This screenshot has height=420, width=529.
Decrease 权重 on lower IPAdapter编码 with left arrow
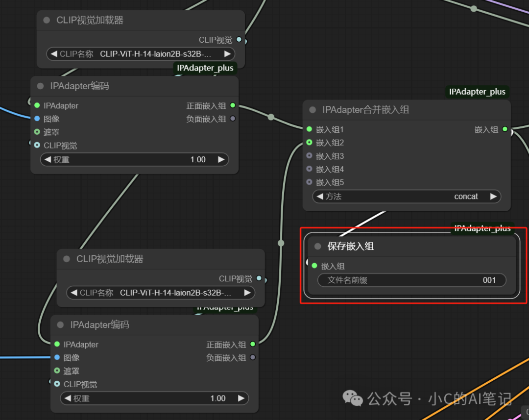click(x=68, y=398)
